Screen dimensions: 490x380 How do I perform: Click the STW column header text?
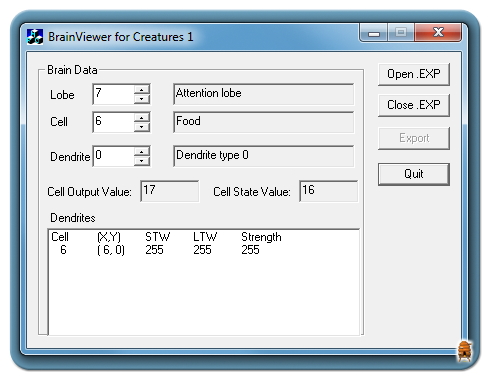pyautogui.click(x=157, y=237)
